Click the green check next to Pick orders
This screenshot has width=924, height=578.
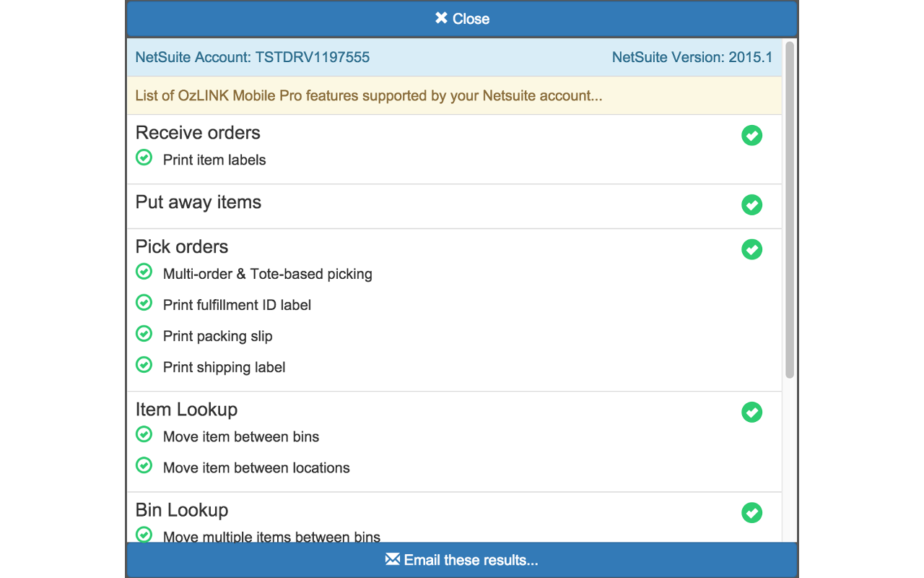point(751,249)
